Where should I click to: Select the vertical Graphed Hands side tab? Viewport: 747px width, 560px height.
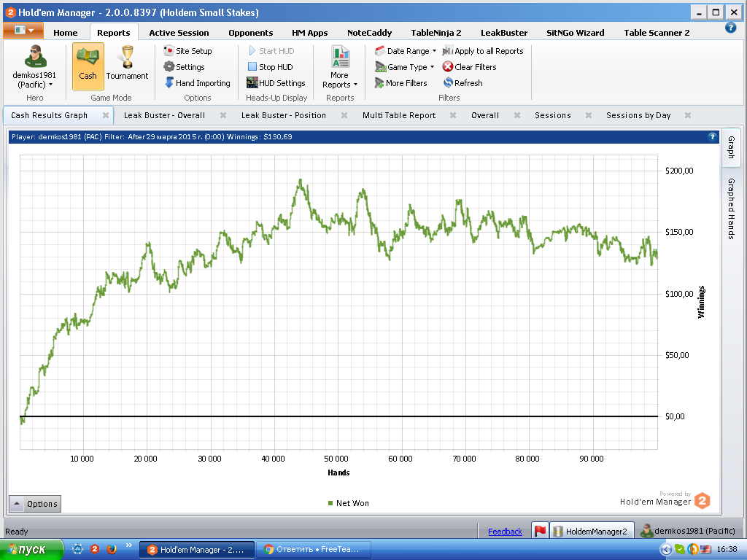pyautogui.click(x=731, y=209)
